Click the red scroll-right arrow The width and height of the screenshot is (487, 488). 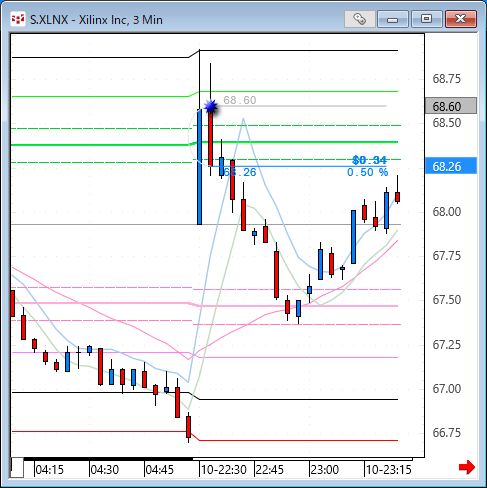point(467,467)
